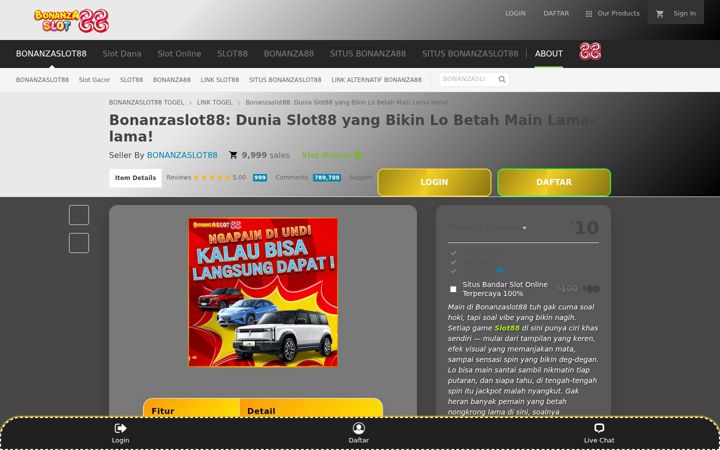Click the blue info dot in license features
720x450 pixels.
point(500,270)
